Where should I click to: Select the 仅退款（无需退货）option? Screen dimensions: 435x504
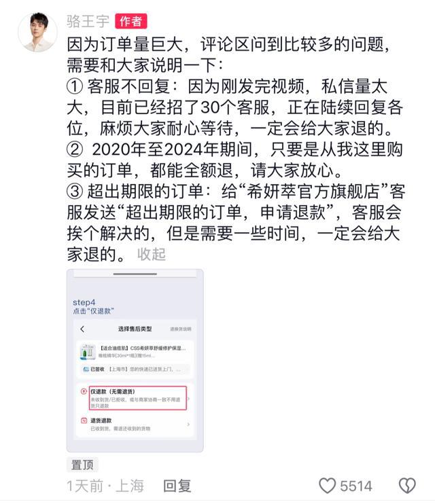coord(138,398)
